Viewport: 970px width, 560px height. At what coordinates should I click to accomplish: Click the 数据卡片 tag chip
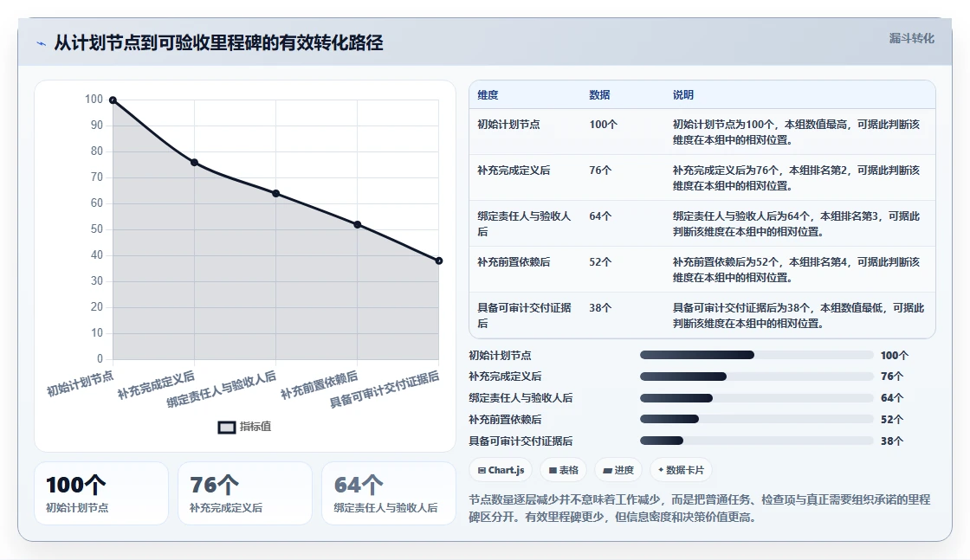[x=681, y=470]
